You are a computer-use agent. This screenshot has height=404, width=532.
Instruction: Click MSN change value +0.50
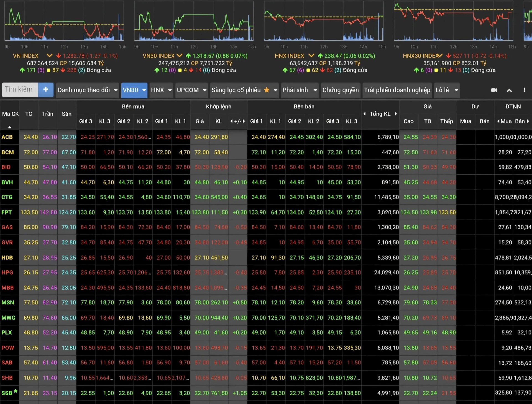tap(239, 303)
